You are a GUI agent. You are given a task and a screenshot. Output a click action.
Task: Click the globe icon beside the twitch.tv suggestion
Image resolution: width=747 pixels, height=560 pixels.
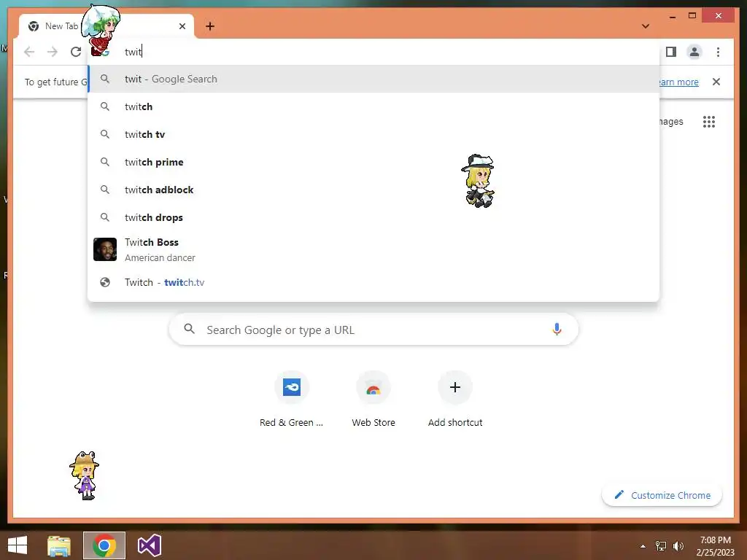pyautogui.click(x=105, y=282)
